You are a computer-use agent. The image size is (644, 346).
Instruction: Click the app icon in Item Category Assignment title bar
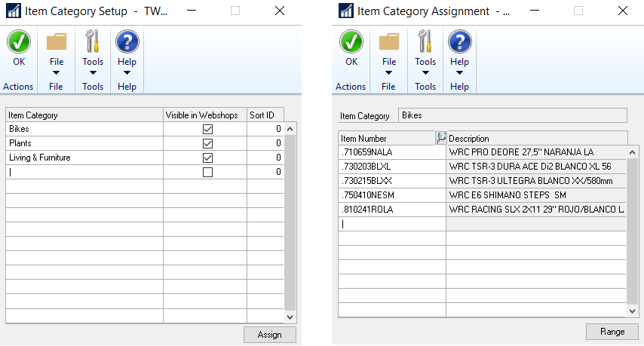coord(346,11)
